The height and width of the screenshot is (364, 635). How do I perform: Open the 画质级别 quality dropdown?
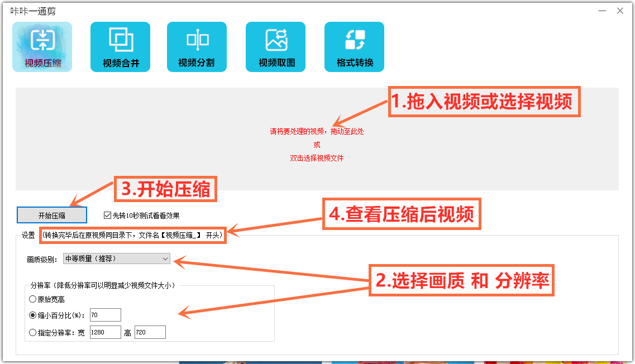coord(116,258)
